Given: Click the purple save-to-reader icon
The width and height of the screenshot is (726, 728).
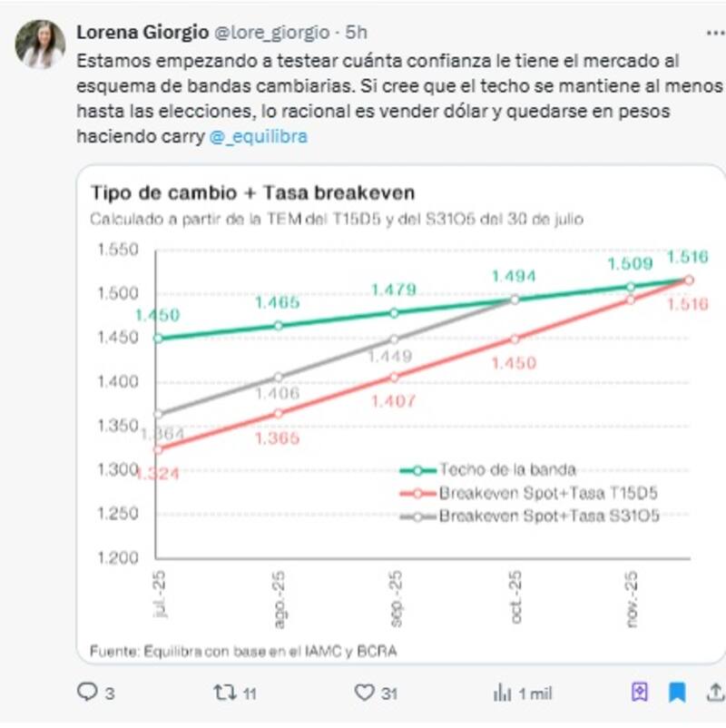Looking at the screenshot, I should point(641,693).
